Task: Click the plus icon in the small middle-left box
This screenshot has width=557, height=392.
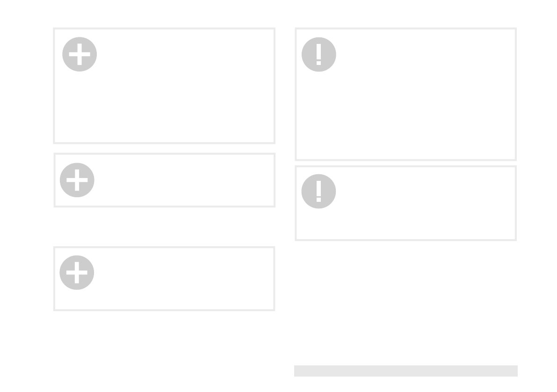Action: [x=77, y=180]
